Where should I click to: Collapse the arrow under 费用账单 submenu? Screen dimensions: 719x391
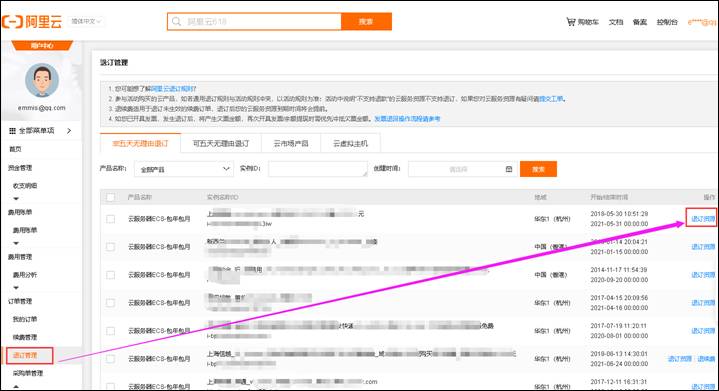[x=16, y=243]
